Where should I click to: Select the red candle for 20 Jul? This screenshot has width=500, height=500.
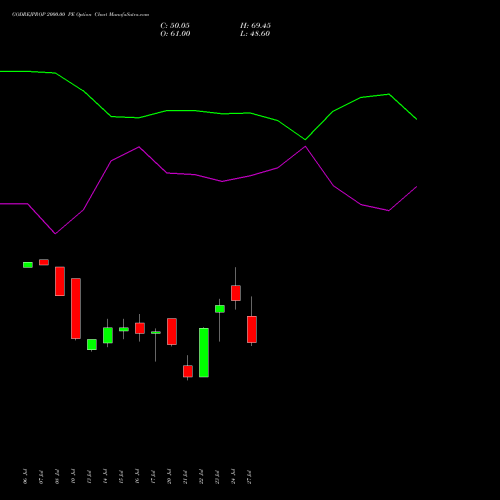click(x=172, y=331)
